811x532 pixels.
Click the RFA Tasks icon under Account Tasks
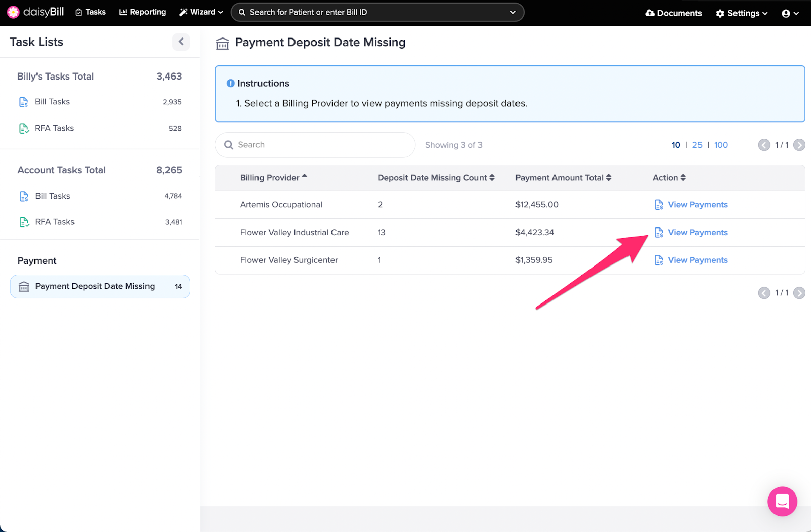tap(23, 222)
